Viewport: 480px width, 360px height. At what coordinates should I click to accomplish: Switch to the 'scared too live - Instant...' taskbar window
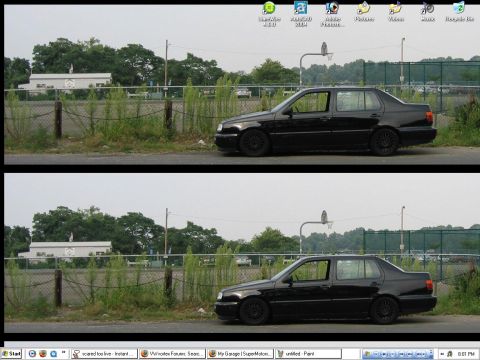(105, 354)
